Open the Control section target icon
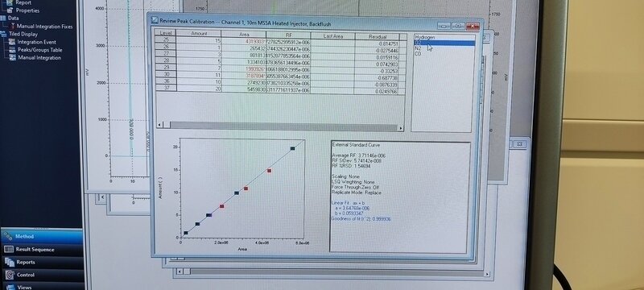The width and height of the screenshot is (644, 290). coord(10,275)
